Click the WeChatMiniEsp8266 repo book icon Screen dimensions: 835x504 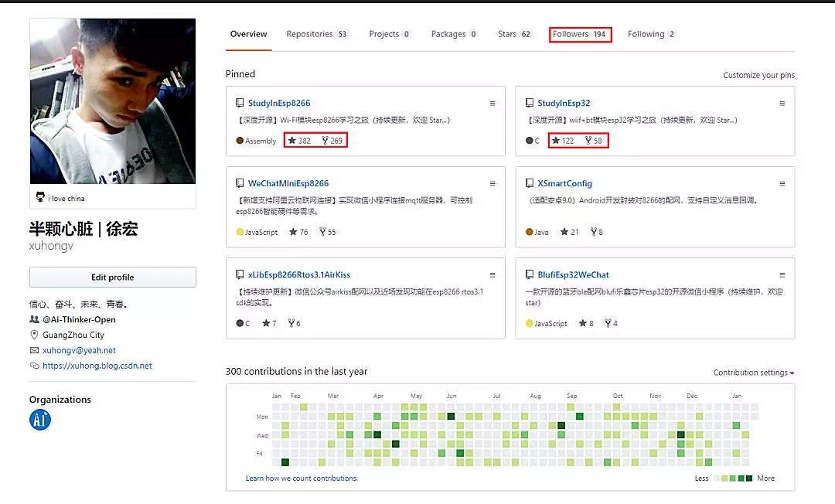click(x=240, y=183)
